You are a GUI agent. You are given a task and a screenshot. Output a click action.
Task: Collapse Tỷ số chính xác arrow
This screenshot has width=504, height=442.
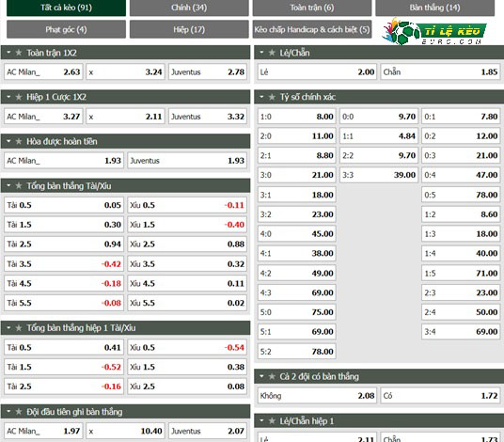click(261, 97)
